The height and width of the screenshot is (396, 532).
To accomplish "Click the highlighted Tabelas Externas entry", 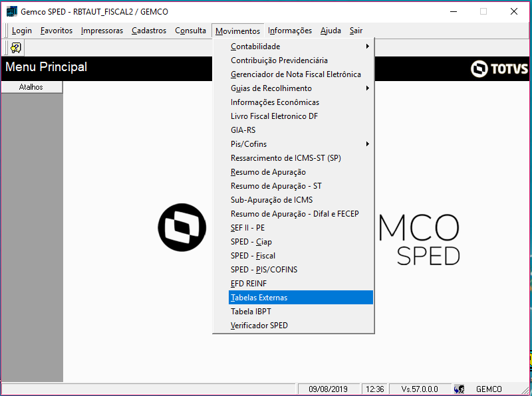I will pyautogui.click(x=301, y=298).
